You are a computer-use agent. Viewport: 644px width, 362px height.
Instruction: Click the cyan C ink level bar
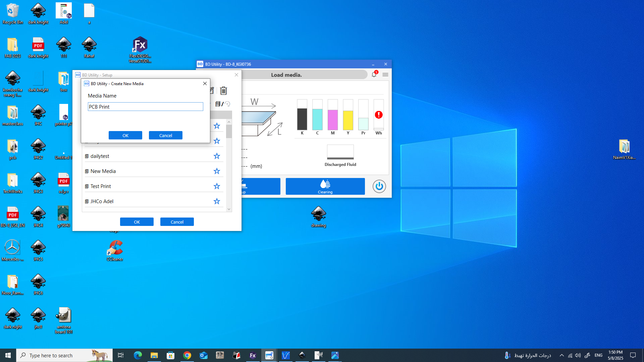(317, 115)
